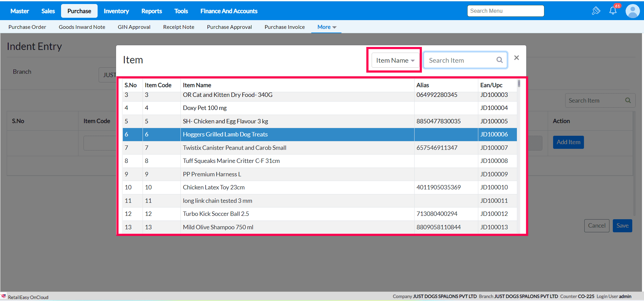Click the notification bell icon
The height and width of the screenshot is (301, 644).
point(613,11)
